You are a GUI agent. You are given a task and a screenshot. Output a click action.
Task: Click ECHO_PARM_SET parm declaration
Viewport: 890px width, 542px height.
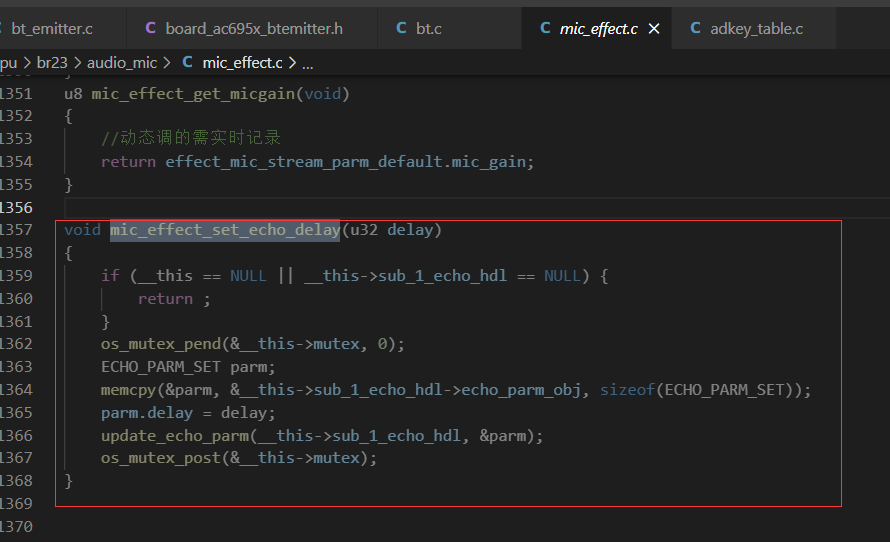click(188, 367)
